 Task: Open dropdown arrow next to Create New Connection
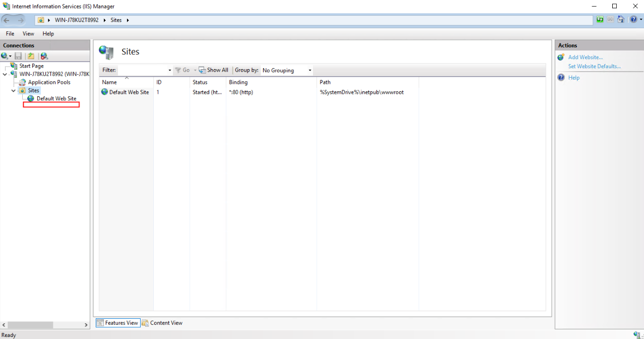pos(10,56)
